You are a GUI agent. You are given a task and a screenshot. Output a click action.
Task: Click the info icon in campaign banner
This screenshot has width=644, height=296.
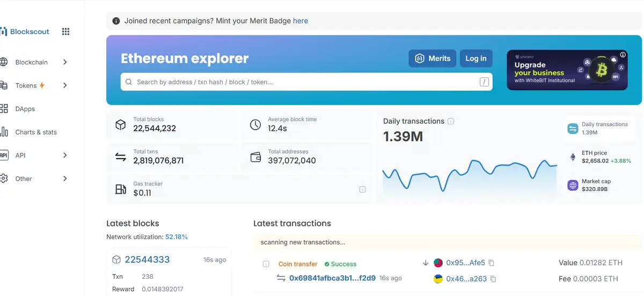(x=116, y=21)
